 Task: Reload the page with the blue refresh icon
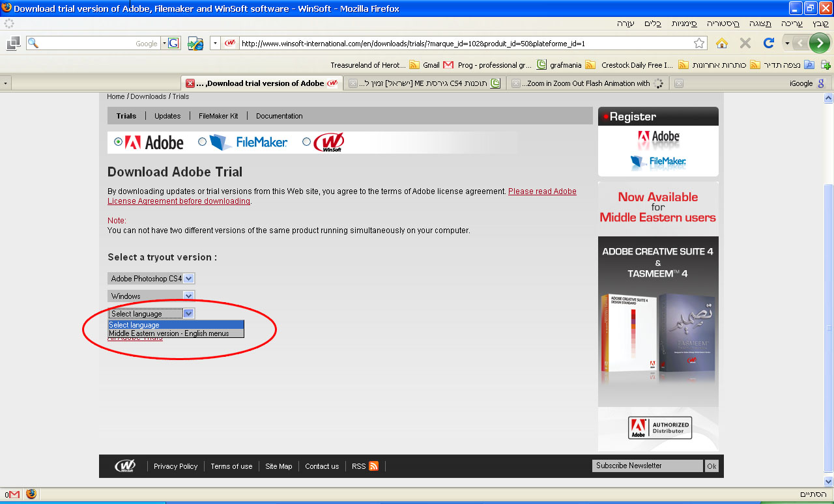tap(769, 43)
